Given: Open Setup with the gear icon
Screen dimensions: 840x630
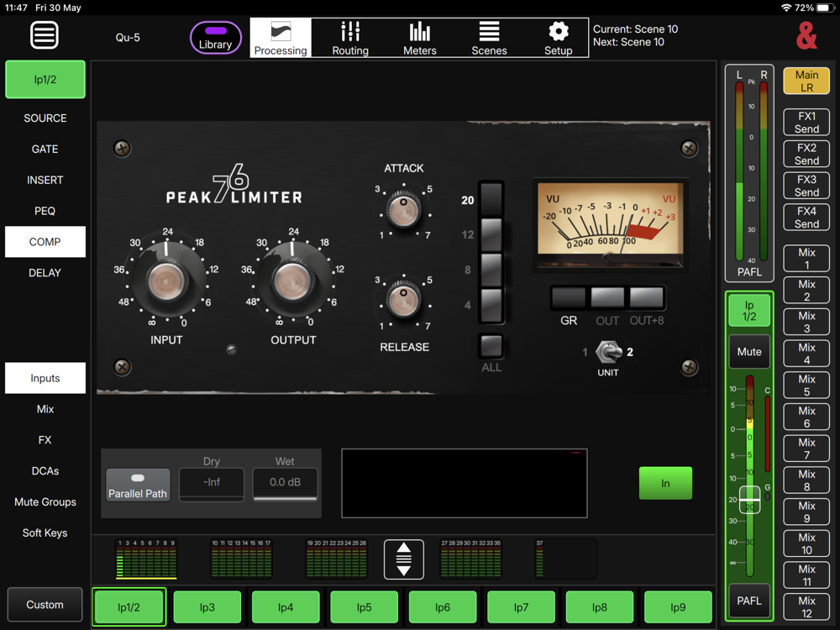Looking at the screenshot, I should [559, 38].
